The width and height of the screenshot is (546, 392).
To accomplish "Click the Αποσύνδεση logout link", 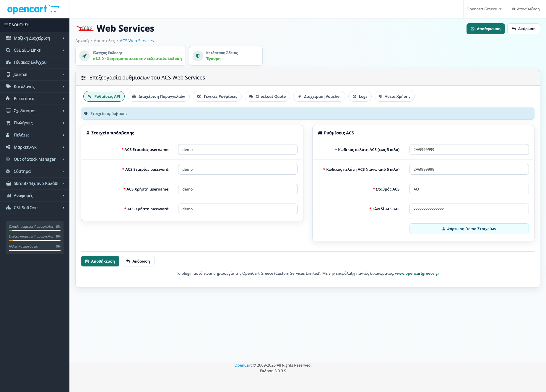I will click(526, 9).
